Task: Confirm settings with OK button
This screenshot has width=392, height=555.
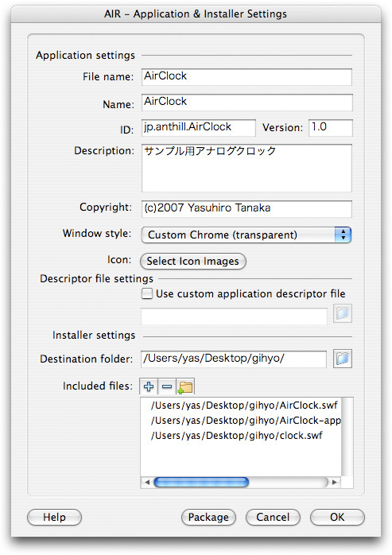Action: [337, 517]
